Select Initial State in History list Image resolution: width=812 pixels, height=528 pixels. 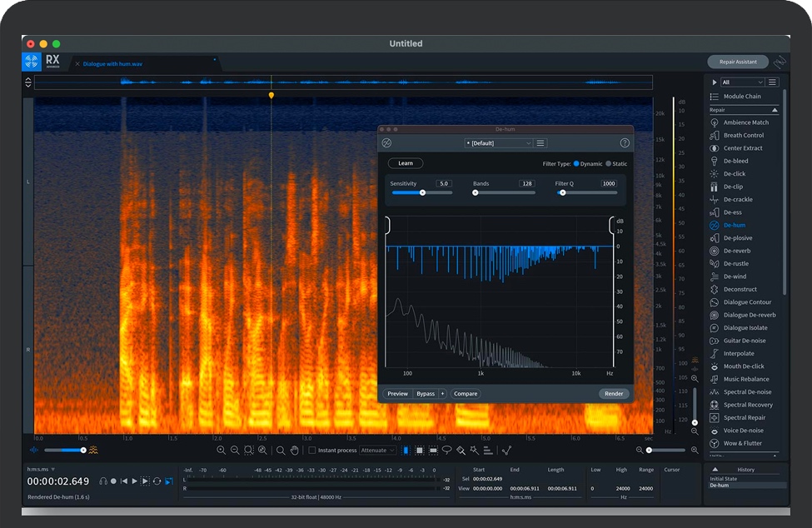[x=723, y=479]
